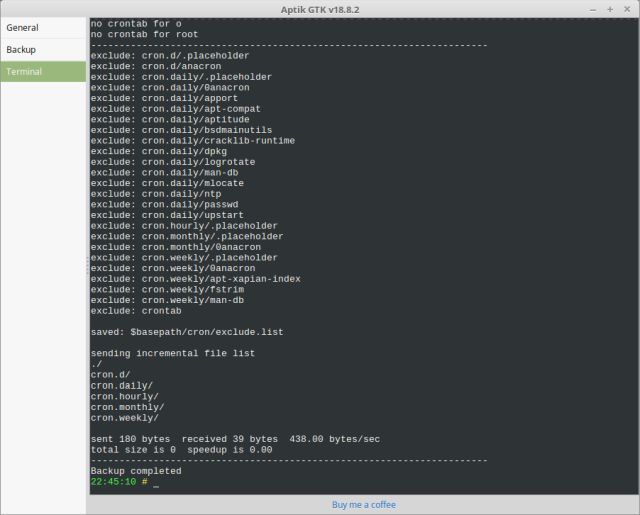Click 'saved: $basepath/cron/exclude.list' line

click(x=187, y=332)
